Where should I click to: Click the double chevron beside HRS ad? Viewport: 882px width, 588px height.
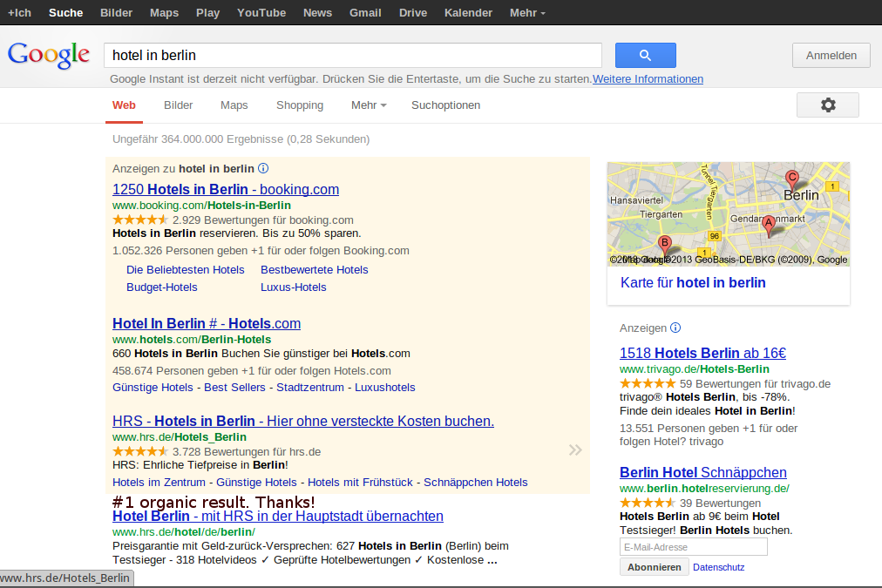click(x=575, y=449)
